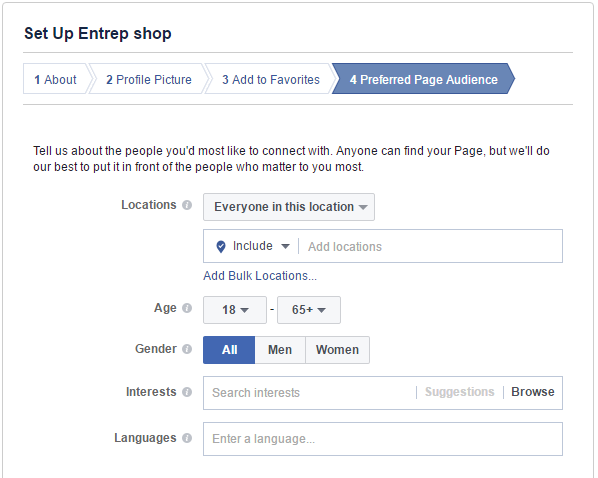598x478 pixels.
Task: Select Women as the gender
Action: pyautogui.click(x=337, y=350)
